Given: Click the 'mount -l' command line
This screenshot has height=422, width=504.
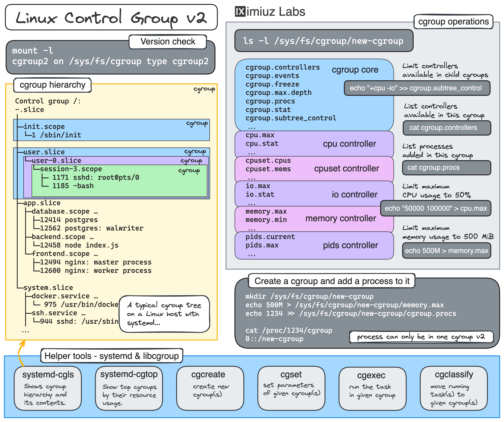Looking at the screenshot, I should pos(33,51).
